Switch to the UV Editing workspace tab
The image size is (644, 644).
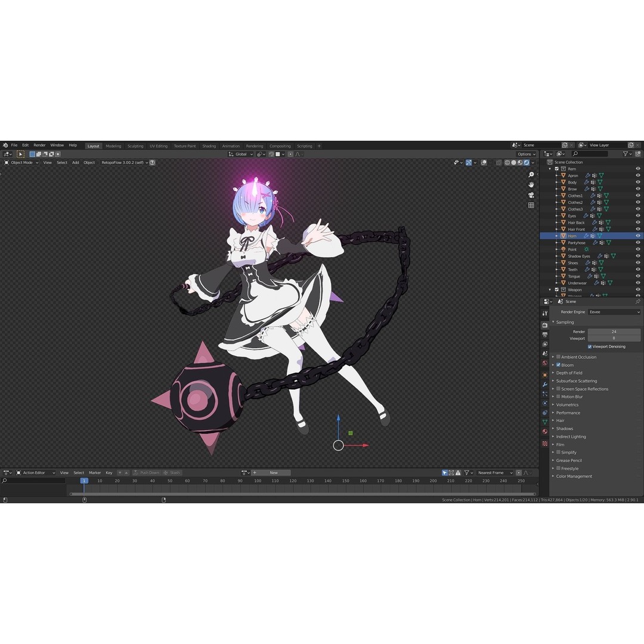pyautogui.click(x=159, y=146)
